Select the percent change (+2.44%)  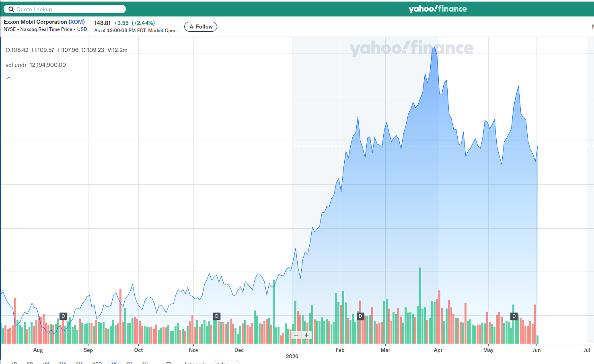click(143, 23)
